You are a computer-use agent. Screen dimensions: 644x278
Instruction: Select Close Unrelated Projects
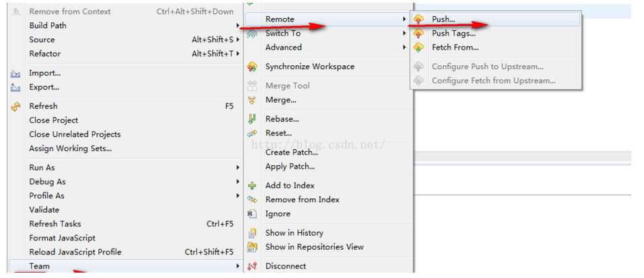tap(75, 134)
